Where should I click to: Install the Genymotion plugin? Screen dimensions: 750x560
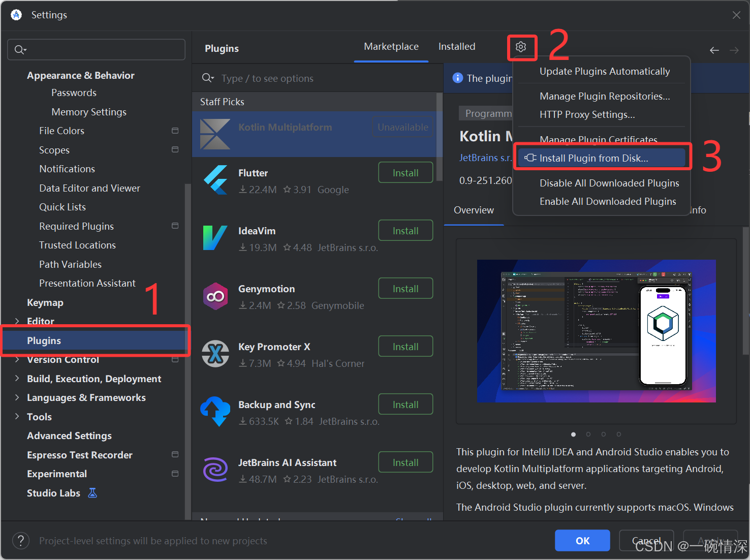(x=405, y=289)
